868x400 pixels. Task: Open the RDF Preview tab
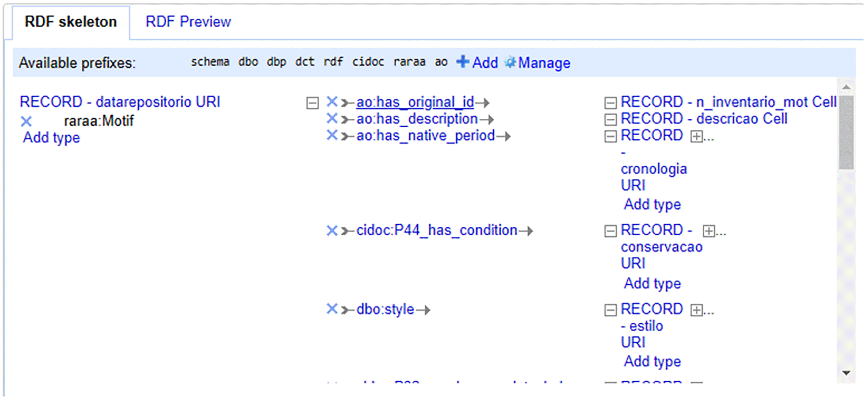coord(188,22)
